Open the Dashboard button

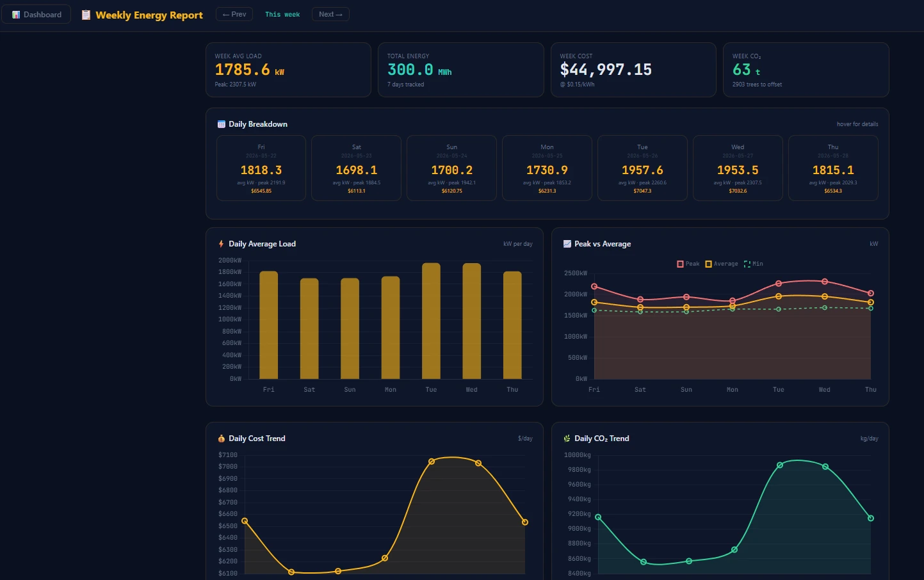[36, 14]
